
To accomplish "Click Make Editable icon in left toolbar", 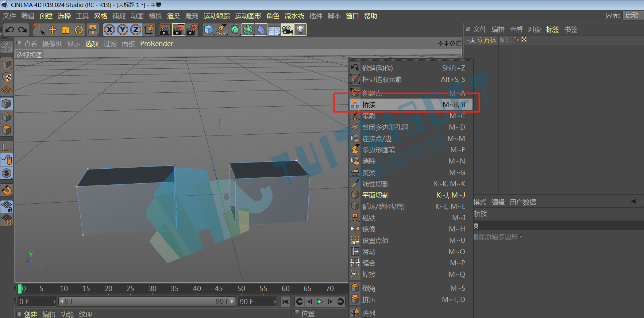I will coord(7,47).
